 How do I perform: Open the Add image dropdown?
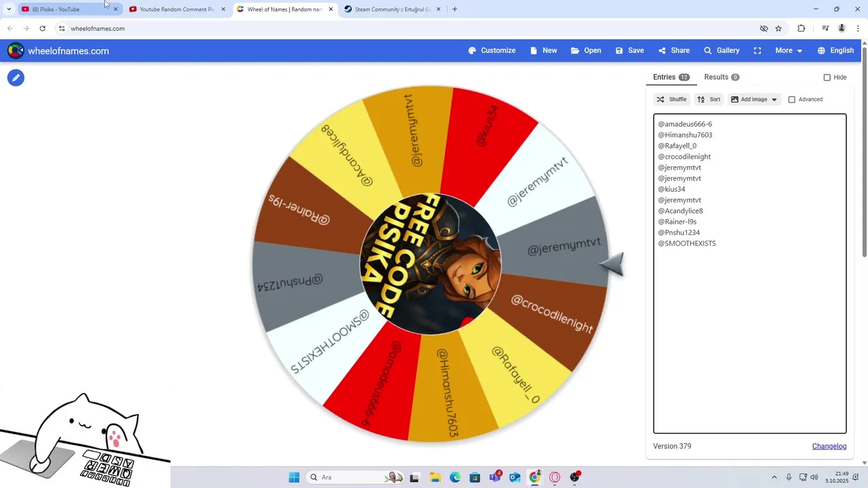[754, 100]
